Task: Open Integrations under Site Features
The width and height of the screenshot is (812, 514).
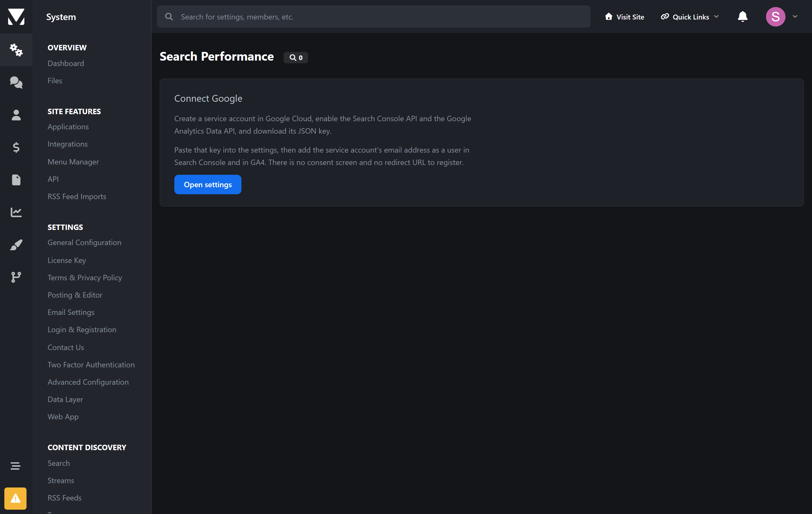Action: 68,144
